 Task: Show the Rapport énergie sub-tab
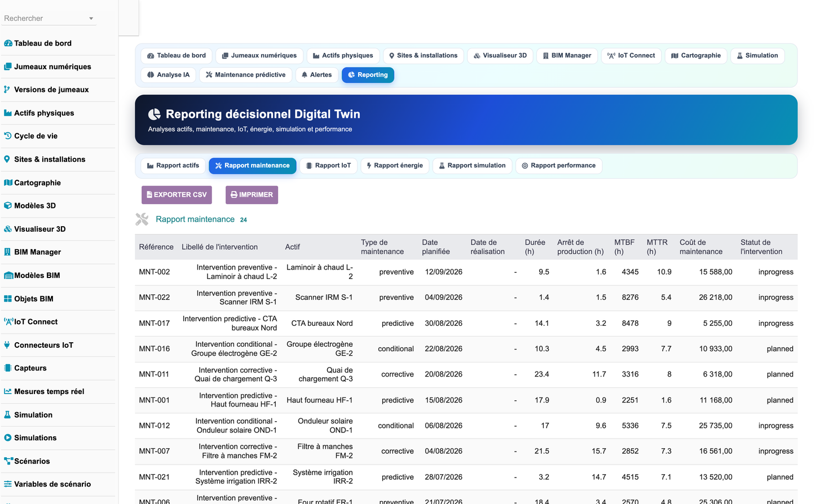(x=395, y=166)
